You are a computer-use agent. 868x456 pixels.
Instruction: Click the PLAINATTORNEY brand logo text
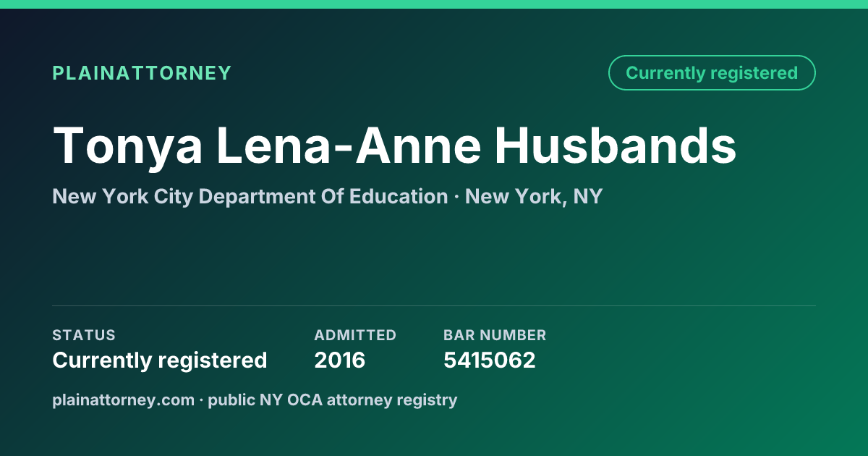click(142, 73)
